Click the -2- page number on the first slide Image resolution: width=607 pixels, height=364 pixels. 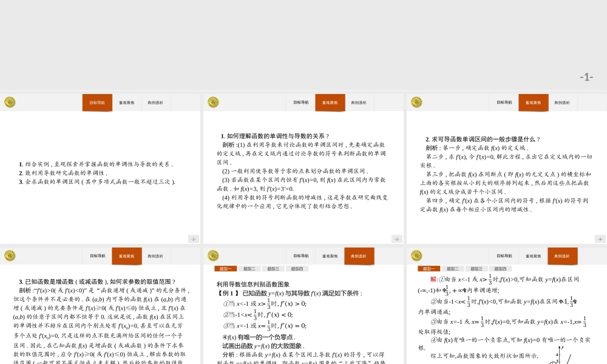(194, 239)
